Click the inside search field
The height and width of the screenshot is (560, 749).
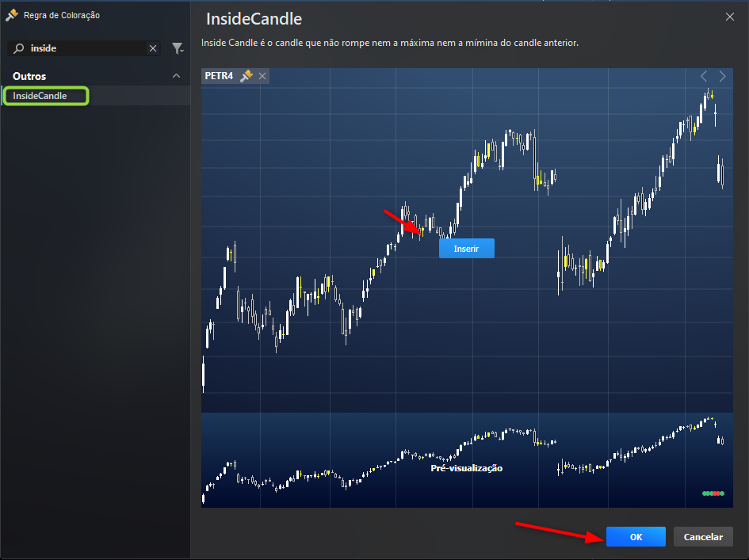[84, 48]
